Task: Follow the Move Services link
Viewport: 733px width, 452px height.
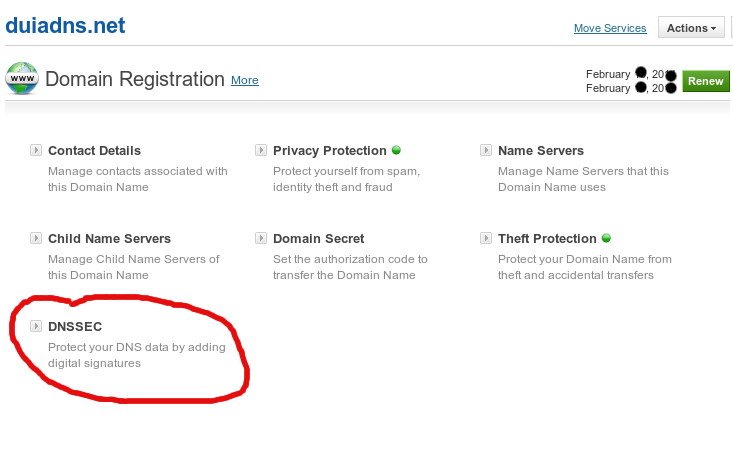Action: (610, 28)
